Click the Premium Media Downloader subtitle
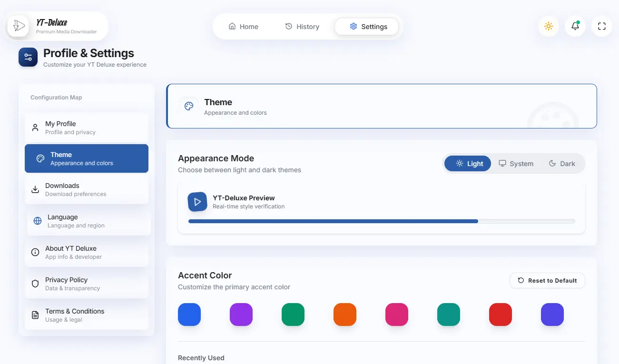 coord(67,32)
